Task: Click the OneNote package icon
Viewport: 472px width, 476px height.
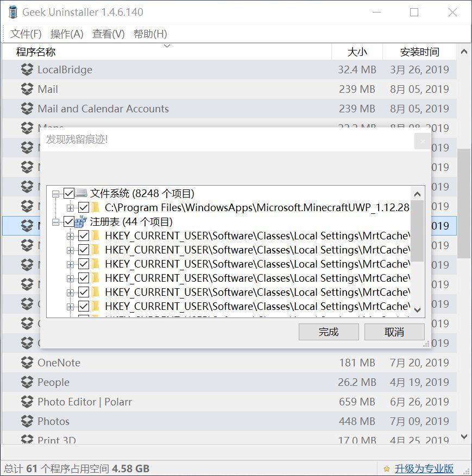Action: tap(27, 363)
